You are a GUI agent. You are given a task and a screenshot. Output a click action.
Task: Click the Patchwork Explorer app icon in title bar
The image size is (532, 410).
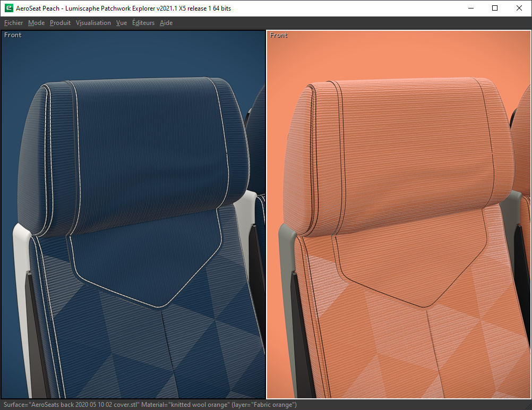pos(8,8)
